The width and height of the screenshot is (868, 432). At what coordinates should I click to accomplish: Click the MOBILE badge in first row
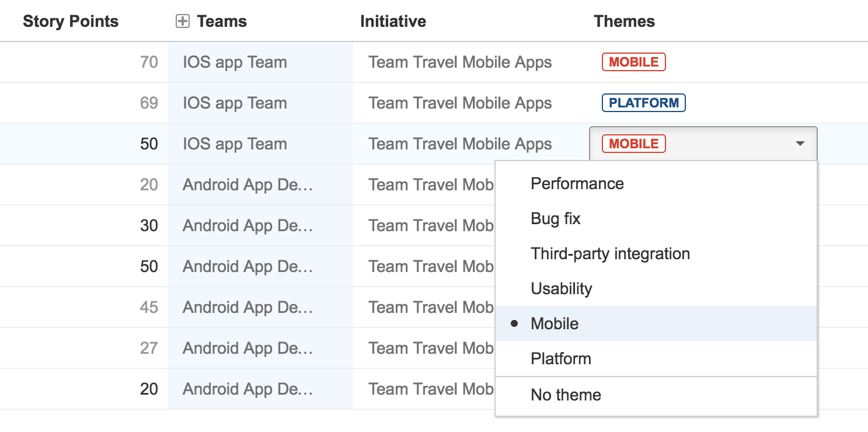[x=633, y=62]
